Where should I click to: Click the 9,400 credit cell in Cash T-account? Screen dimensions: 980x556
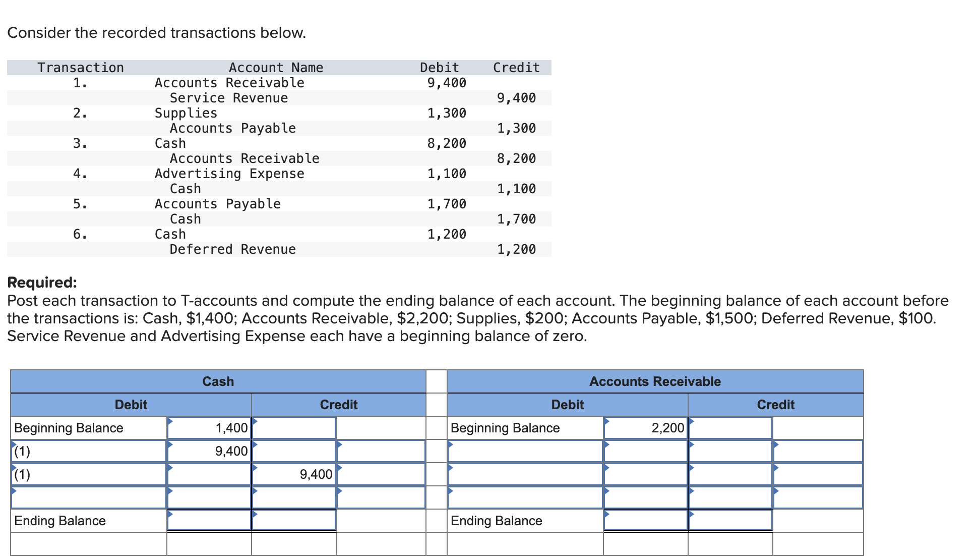pos(294,474)
